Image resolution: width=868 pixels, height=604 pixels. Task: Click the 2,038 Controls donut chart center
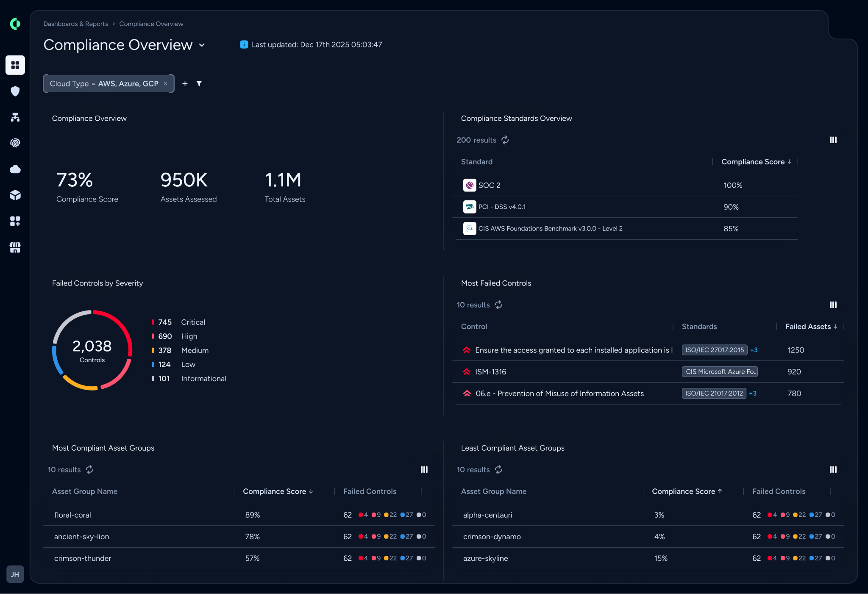point(92,351)
